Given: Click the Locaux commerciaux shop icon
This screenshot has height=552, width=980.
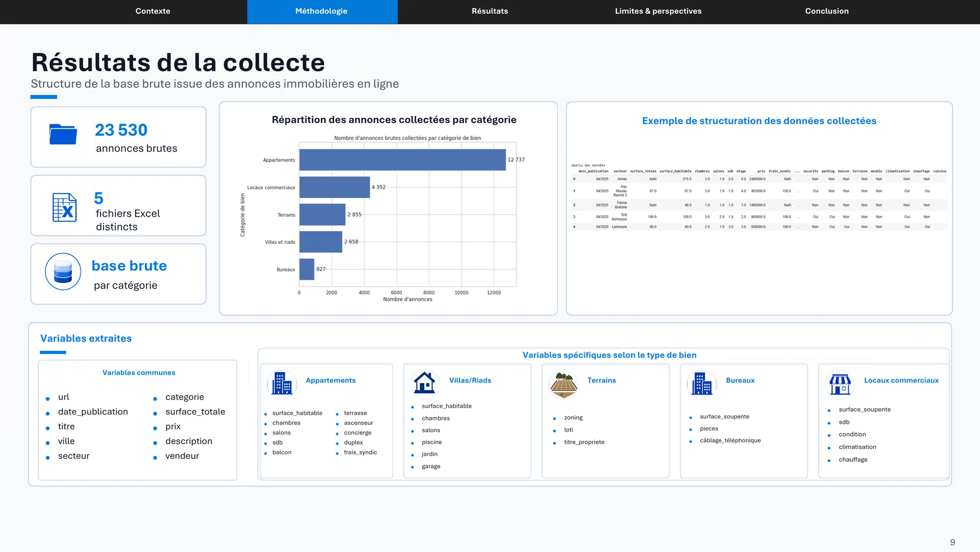Looking at the screenshot, I should [840, 384].
